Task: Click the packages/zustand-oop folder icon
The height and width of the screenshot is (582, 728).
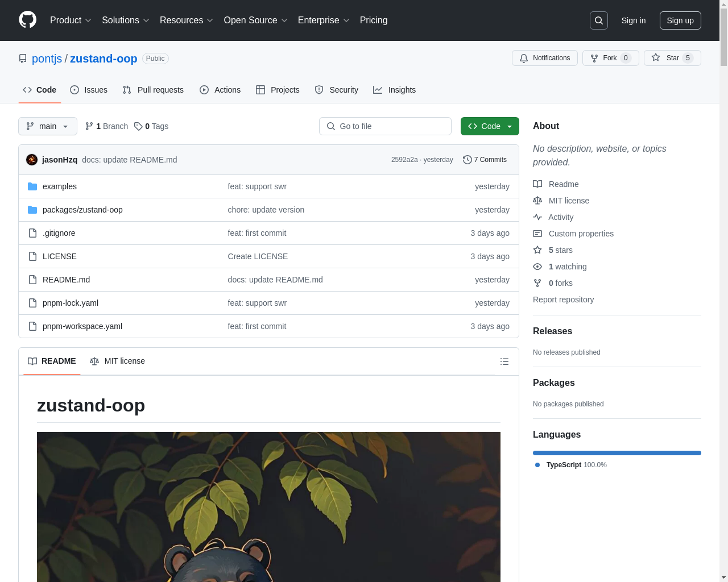Action: tap(32, 210)
